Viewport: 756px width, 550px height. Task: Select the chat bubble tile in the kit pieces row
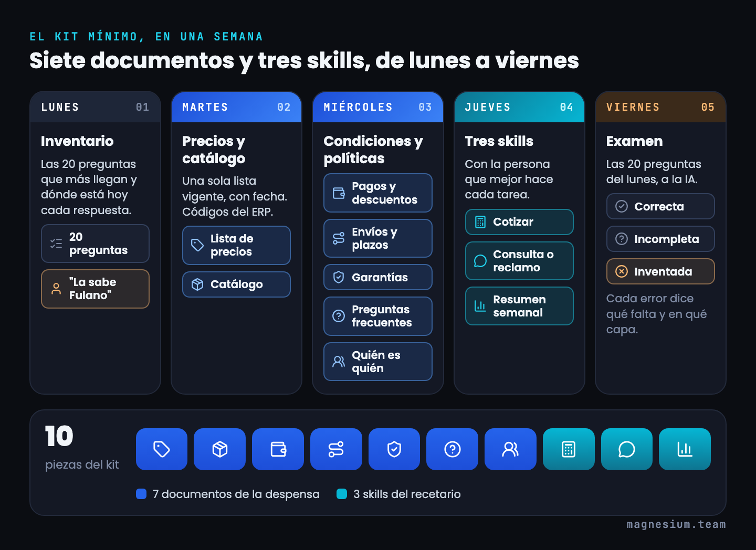(x=627, y=449)
